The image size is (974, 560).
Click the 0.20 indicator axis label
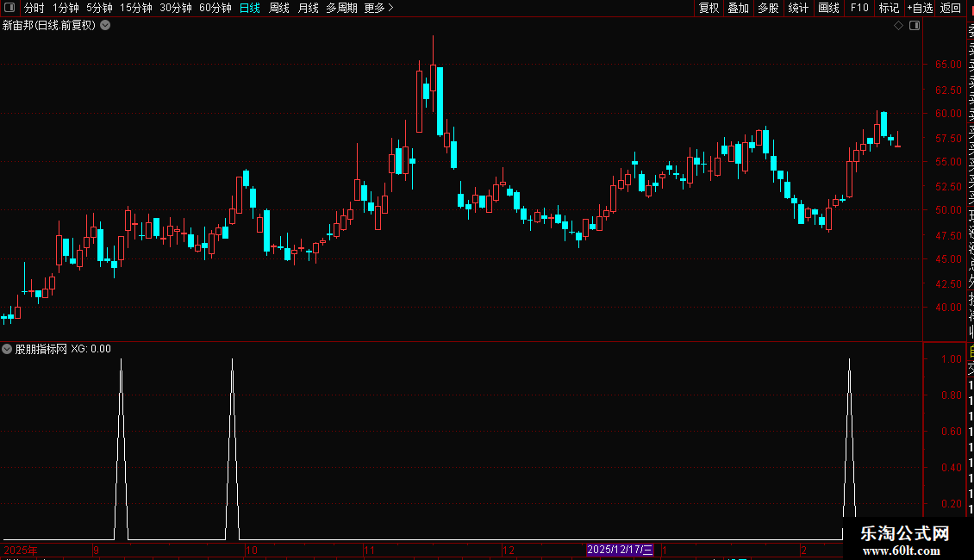(952, 503)
